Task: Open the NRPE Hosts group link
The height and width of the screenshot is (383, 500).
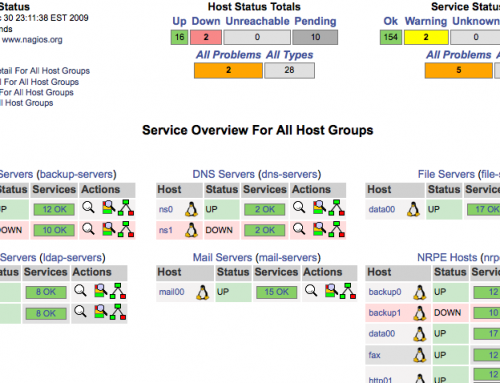Action: [x=447, y=257]
